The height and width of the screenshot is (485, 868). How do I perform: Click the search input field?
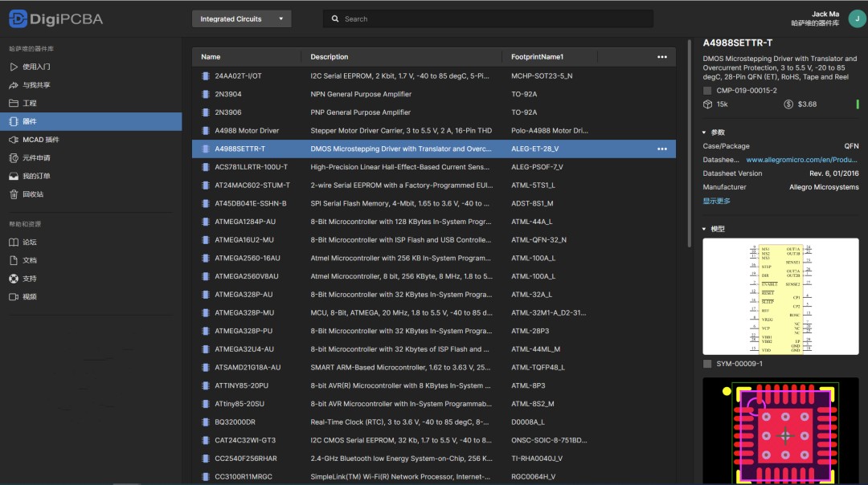pyautogui.click(x=488, y=18)
